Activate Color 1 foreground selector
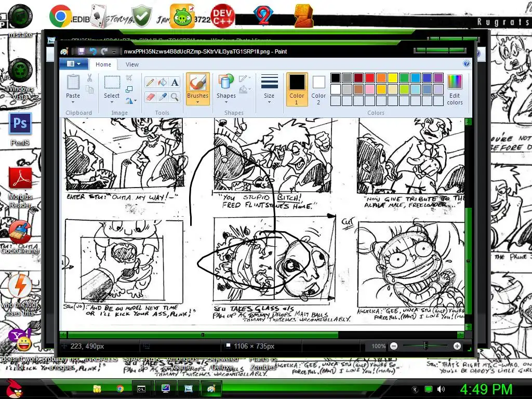Screen dimensions: 532x399 [x=297, y=89]
